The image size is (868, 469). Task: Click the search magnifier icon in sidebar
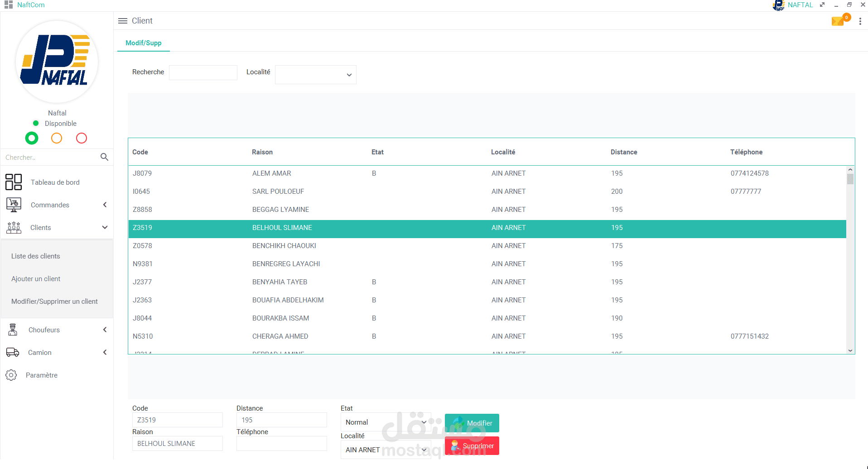click(x=104, y=157)
